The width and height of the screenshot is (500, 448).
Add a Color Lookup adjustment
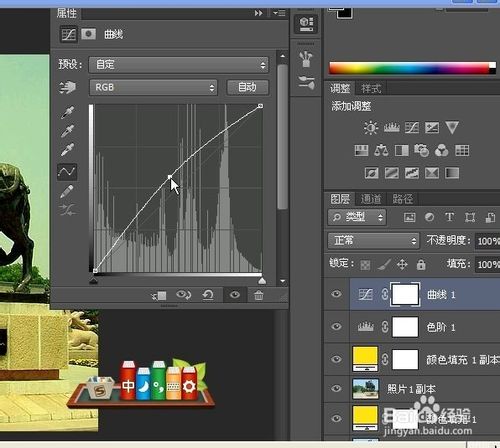click(462, 151)
